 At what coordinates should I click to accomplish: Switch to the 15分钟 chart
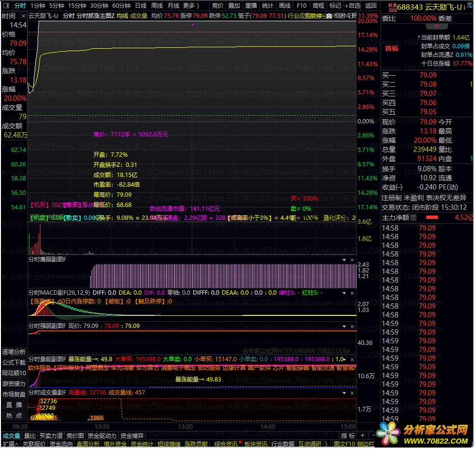point(77,5)
